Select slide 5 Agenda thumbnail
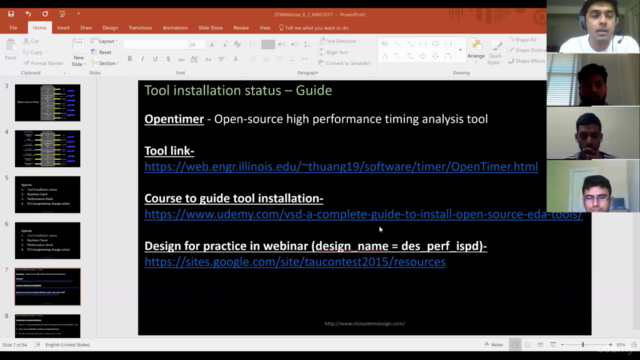This screenshot has width=640, height=360. coord(48,195)
